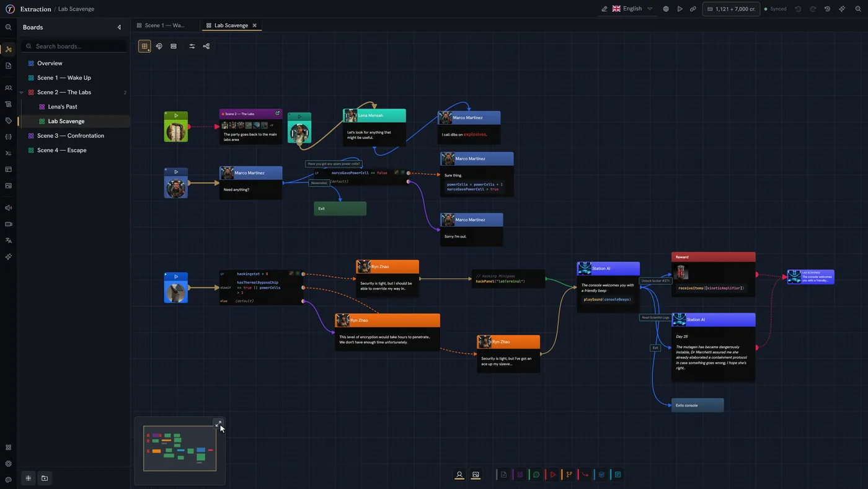Screen dimensions: 868x489
Task: Open the Characters section in the left rail
Action: pos(8,88)
